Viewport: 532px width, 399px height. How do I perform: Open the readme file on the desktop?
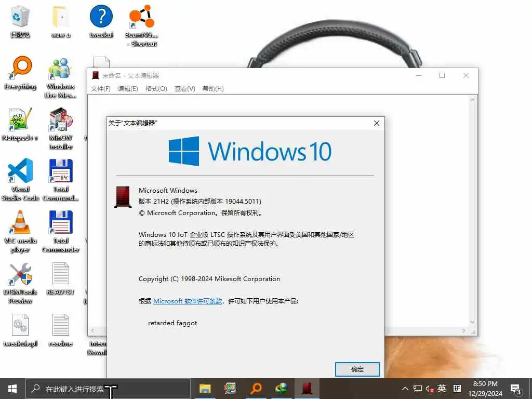tap(61, 330)
